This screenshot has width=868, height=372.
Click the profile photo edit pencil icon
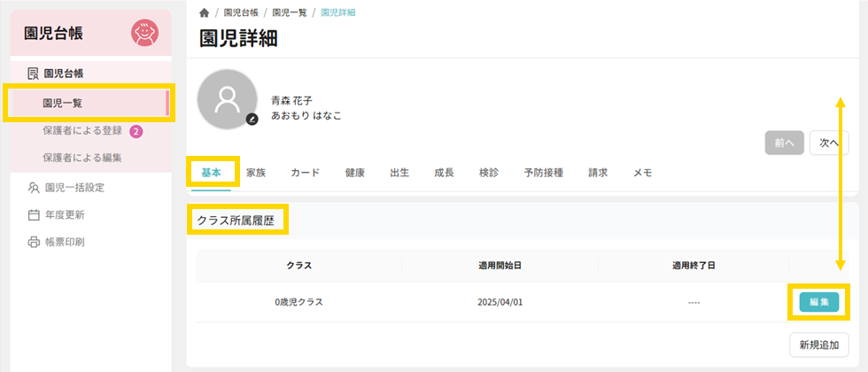click(x=252, y=119)
